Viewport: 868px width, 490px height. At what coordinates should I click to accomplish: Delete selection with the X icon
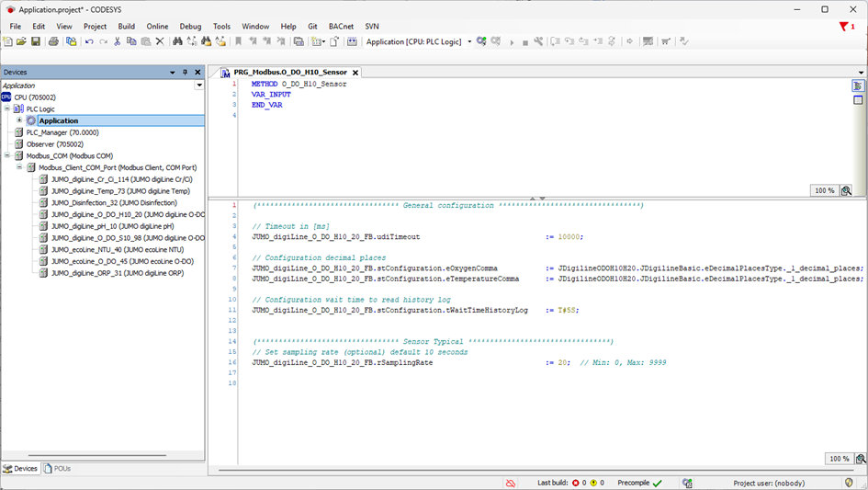click(160, 41)
